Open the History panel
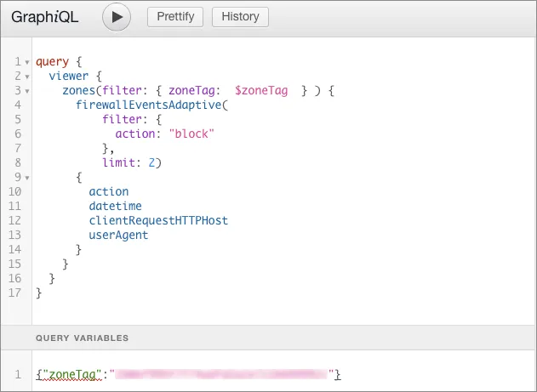Screen dimensions: 537x392 tap(240, 16)
